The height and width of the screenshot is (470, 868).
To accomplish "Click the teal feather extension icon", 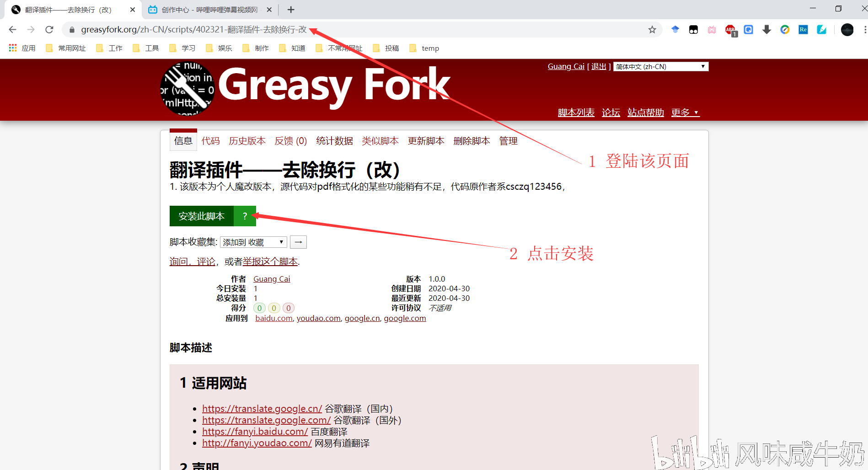I will (x=822, y=30).
